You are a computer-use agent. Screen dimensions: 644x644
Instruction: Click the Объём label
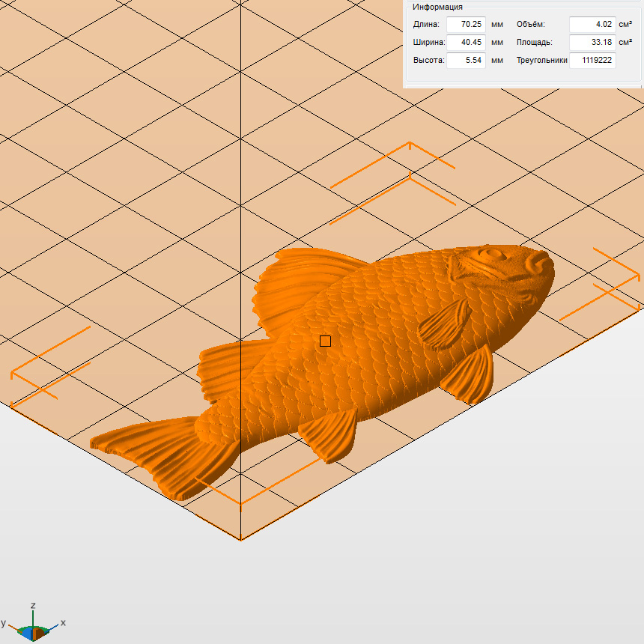coord(530,25)
